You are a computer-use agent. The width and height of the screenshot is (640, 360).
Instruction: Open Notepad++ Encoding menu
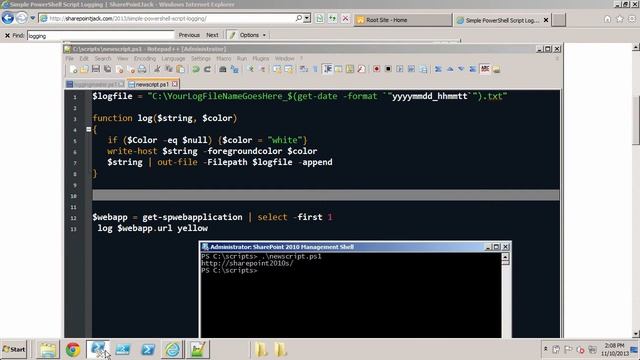point(145,58)
